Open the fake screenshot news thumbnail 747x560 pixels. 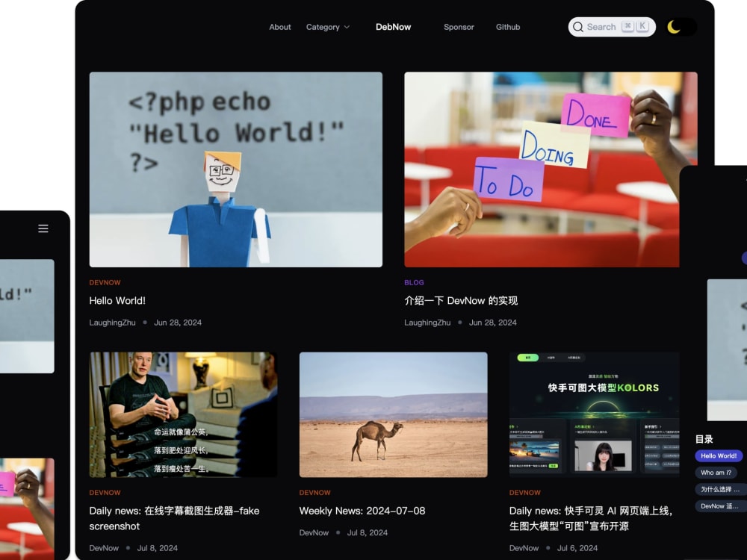click(x=184, y=414)
